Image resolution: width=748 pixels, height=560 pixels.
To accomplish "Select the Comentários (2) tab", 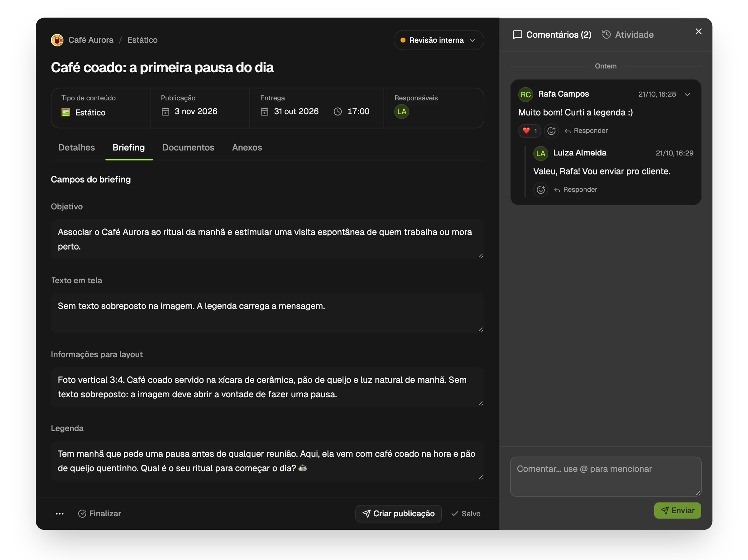I will tap(552, 35).
